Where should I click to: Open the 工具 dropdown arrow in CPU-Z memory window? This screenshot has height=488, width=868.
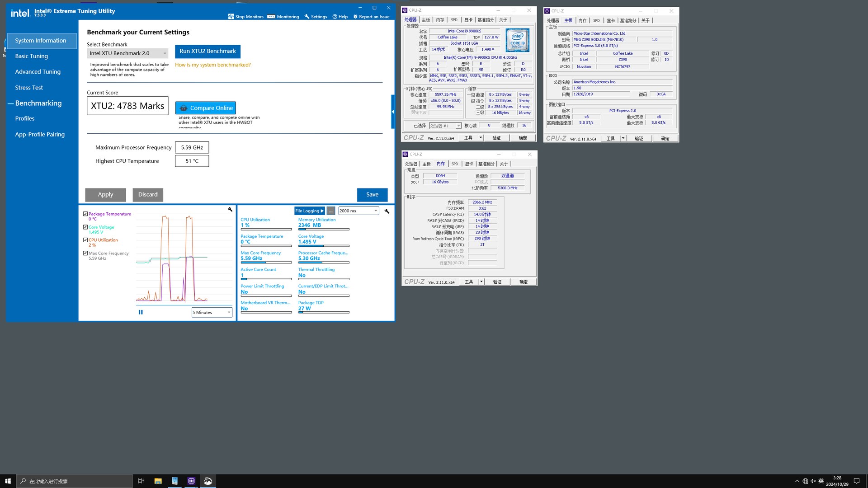(x=481, y=282)
